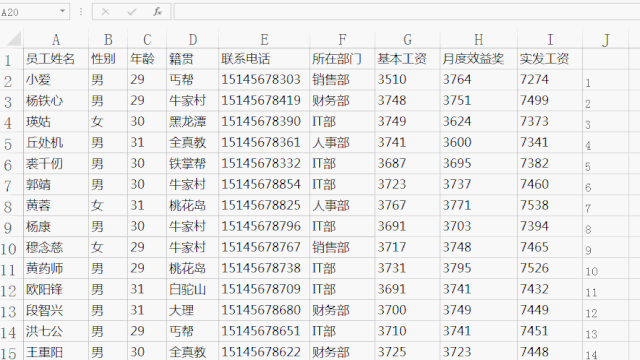Click 基本工资 value 3510
This screenshot has height=360, width=640.
point(408,80)
